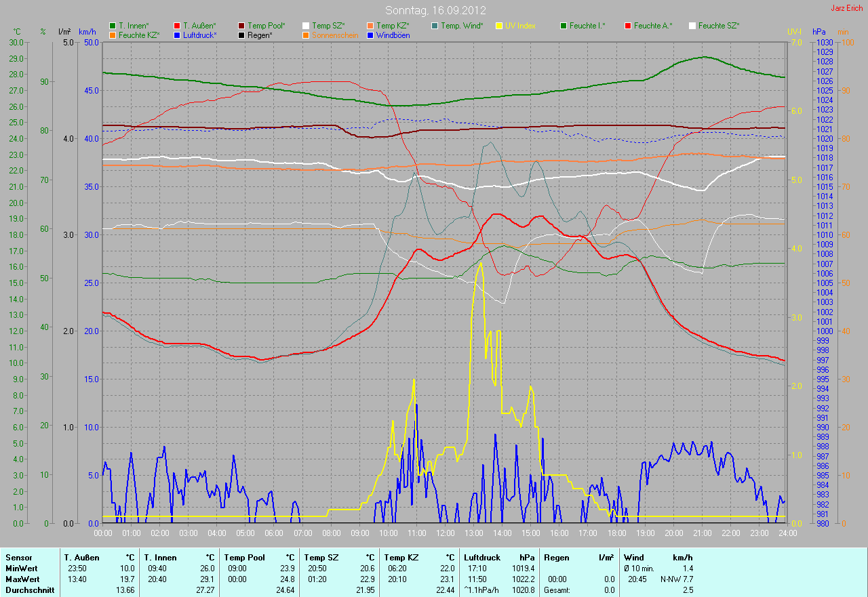868x597 pixels.
Task: Click the 'MinWert' row label
Action: [x=22, y=569]
